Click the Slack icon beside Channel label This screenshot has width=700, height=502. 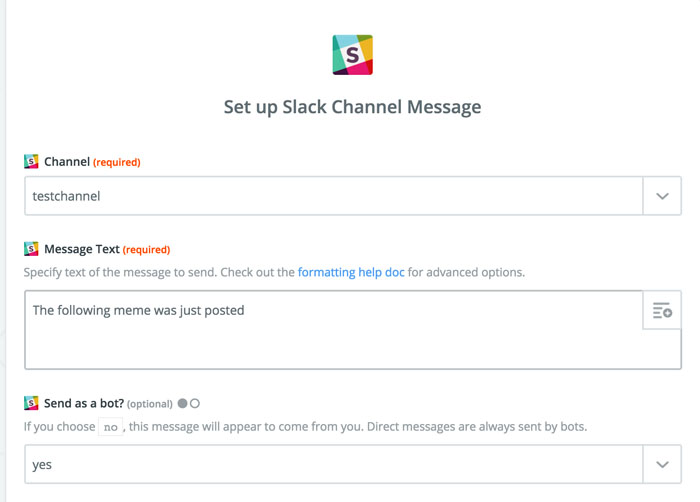pos(31,161)
